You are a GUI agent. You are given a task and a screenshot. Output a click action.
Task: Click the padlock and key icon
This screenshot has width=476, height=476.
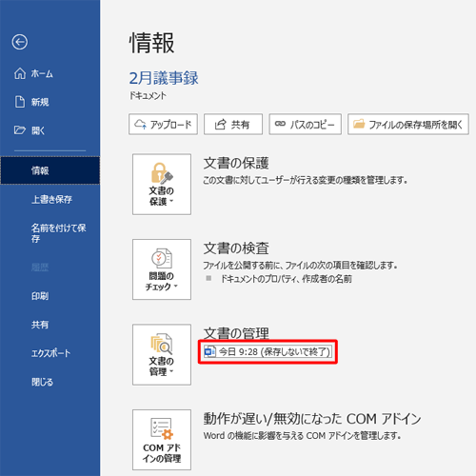click(162, 173)
